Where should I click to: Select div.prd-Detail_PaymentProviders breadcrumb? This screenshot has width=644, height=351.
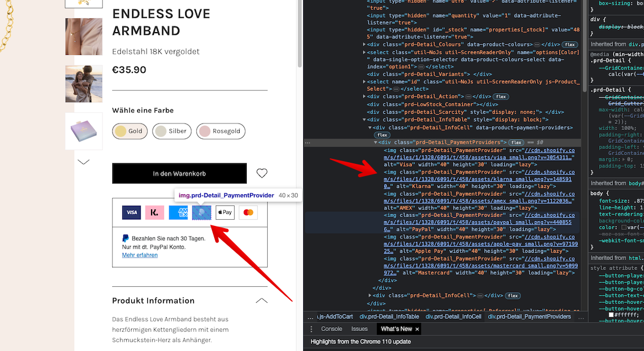529,317
